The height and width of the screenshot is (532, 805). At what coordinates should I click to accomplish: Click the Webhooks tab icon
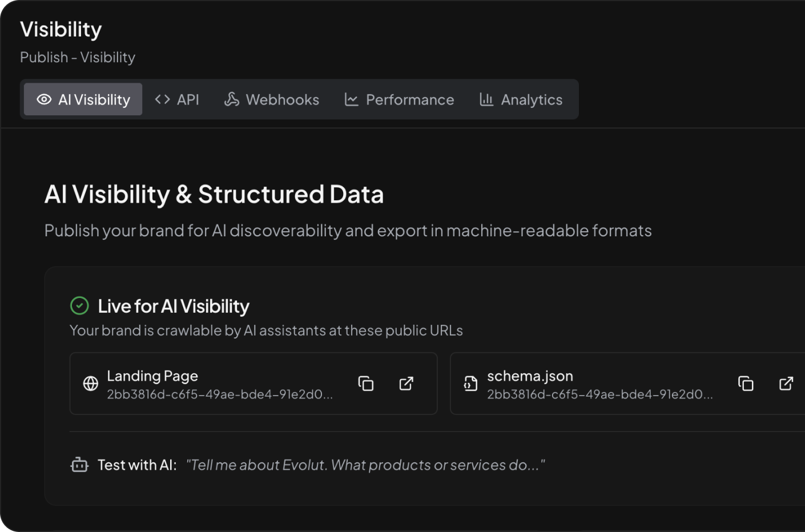click(x=231, y=99)
